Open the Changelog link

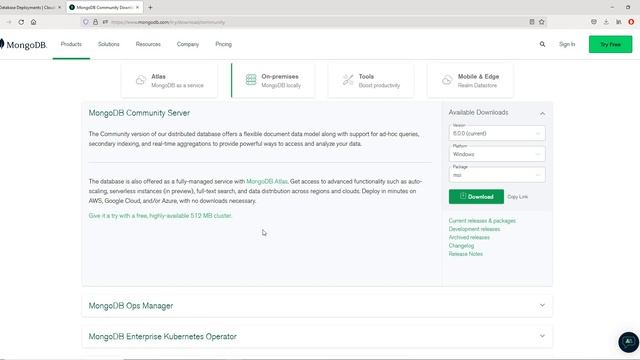coord(461,246)
